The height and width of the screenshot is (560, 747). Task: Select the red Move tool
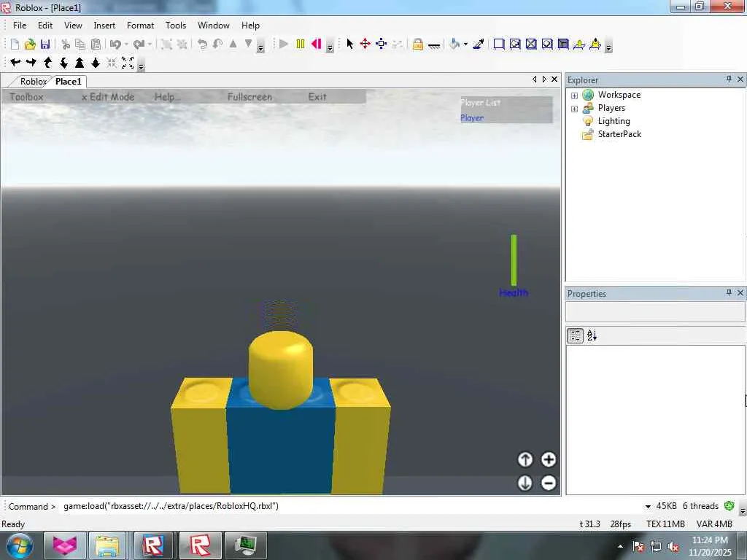click(x=365, y=44)
